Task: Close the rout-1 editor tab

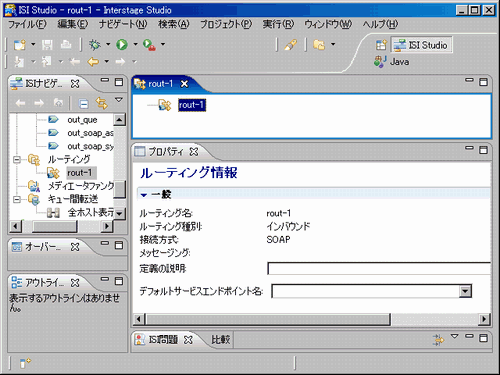Action: pos(184,84)
